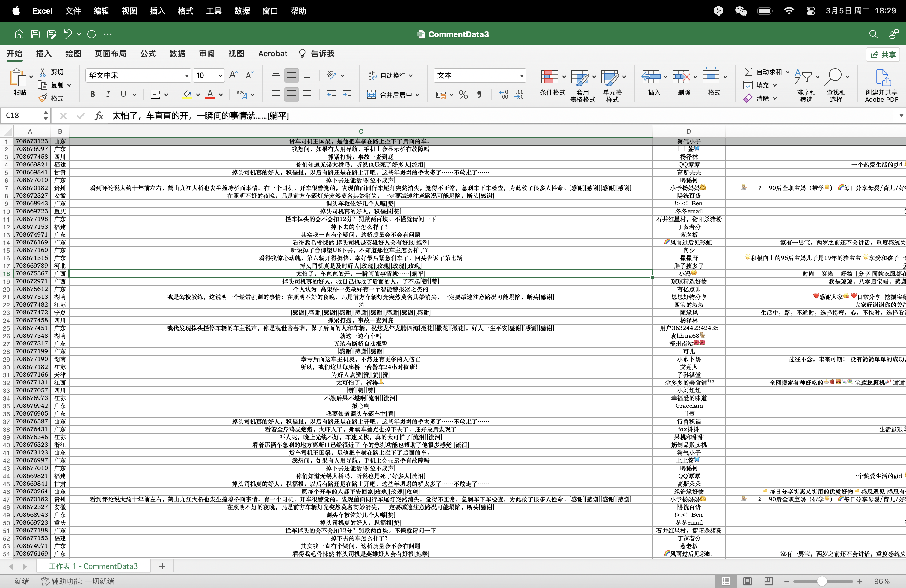Screen dimensions: 906x588
Task: Open the fill color dropdown arrow
Action: tap(198, 95)
